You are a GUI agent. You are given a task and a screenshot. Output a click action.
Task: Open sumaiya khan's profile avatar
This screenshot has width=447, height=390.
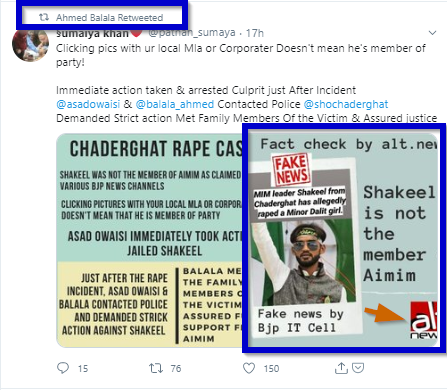pos(30,44)
